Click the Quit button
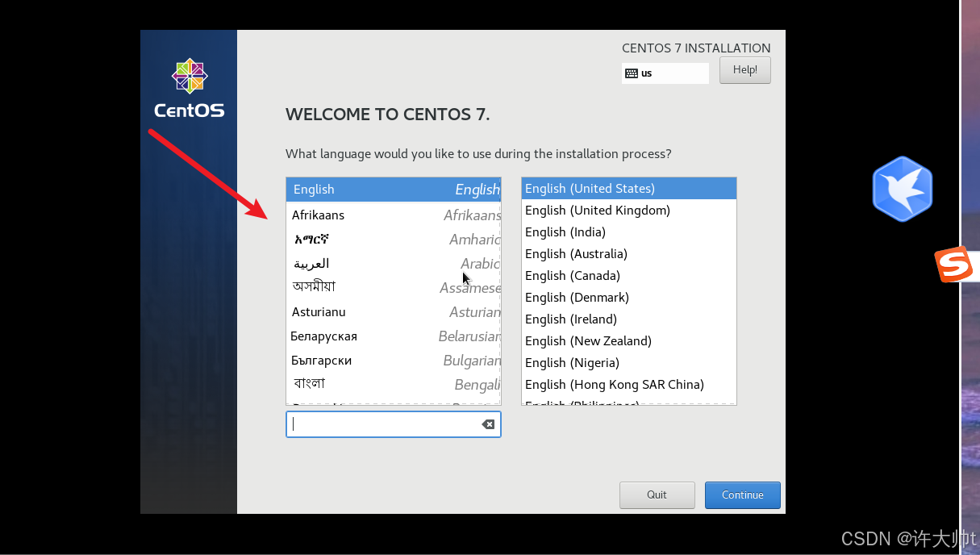This screenshot has height=555, width=980. (x=657, y=495)
